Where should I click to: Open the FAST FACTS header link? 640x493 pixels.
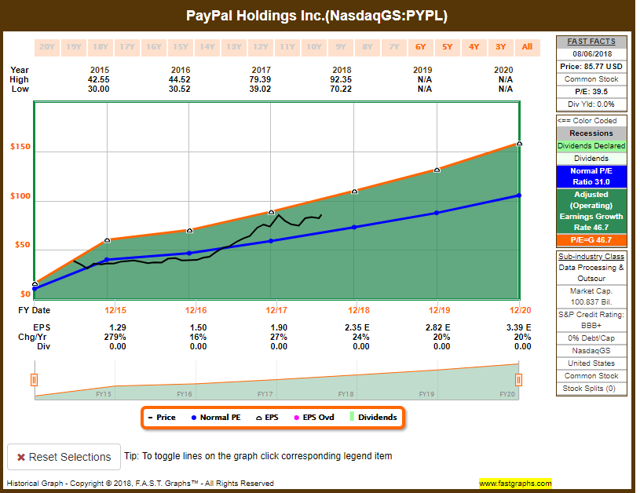(591, 42)
